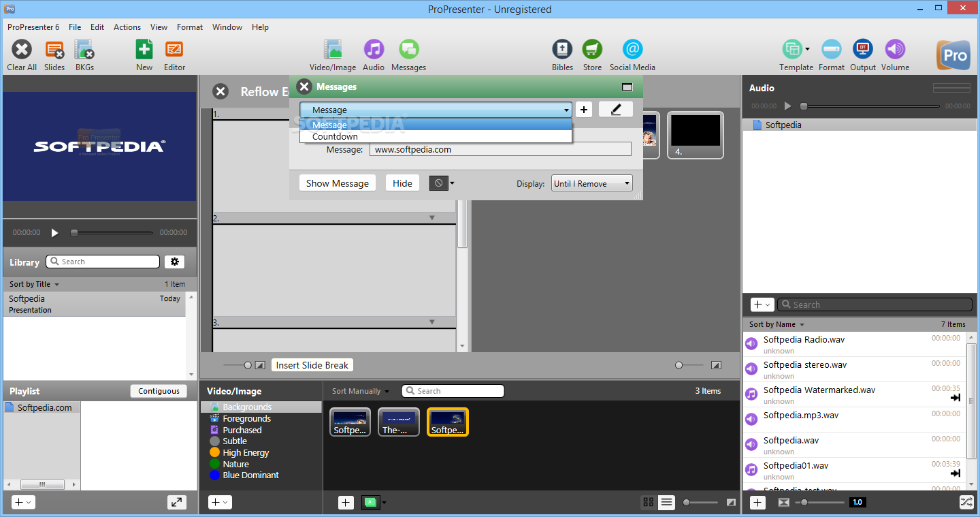Open Library settings gear
The image size is (980, 517).
175,262
